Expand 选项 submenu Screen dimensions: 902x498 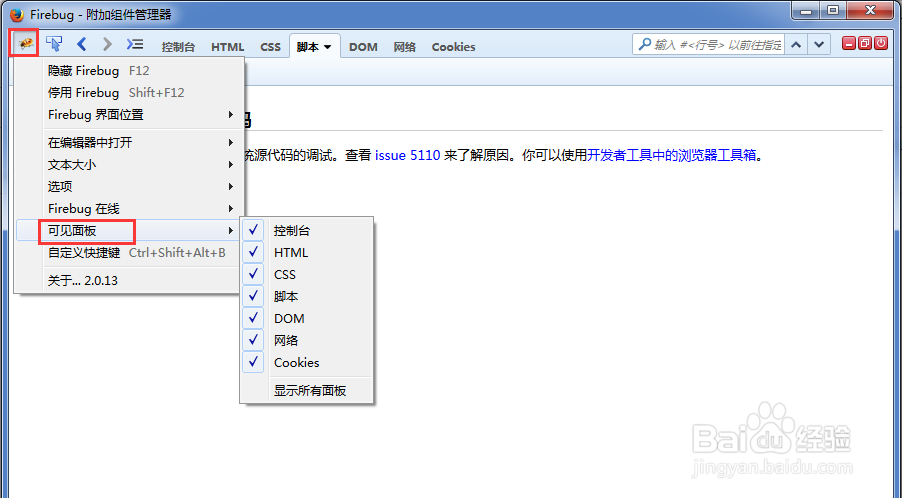pos(128,186)
